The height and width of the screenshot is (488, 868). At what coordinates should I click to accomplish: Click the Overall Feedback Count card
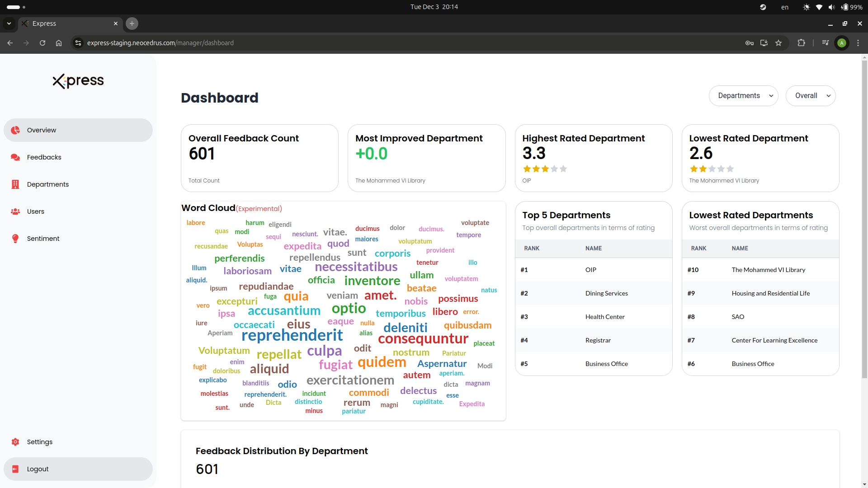(x=259, y=158)
